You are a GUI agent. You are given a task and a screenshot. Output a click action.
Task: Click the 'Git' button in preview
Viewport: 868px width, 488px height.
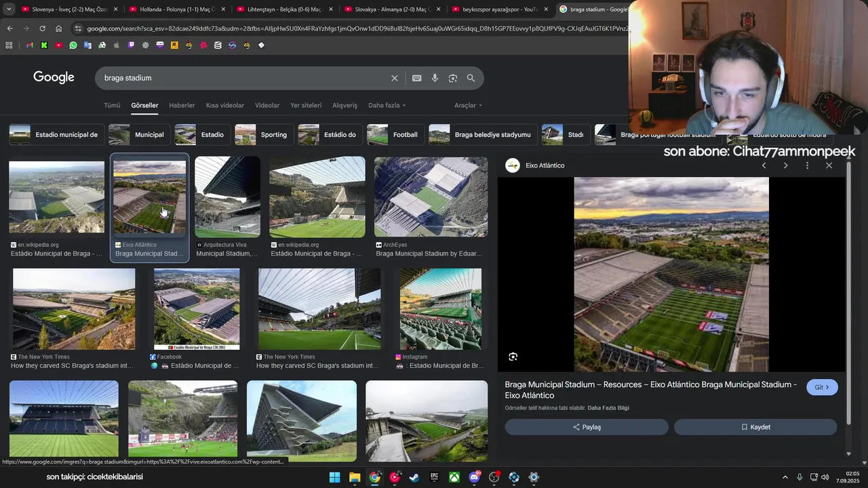(x=822, y=388)
